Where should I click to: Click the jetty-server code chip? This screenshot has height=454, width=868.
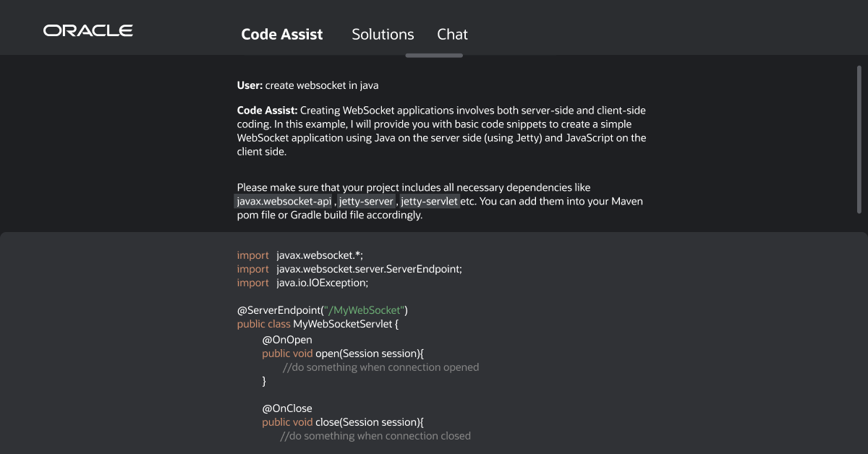(367, 202)
